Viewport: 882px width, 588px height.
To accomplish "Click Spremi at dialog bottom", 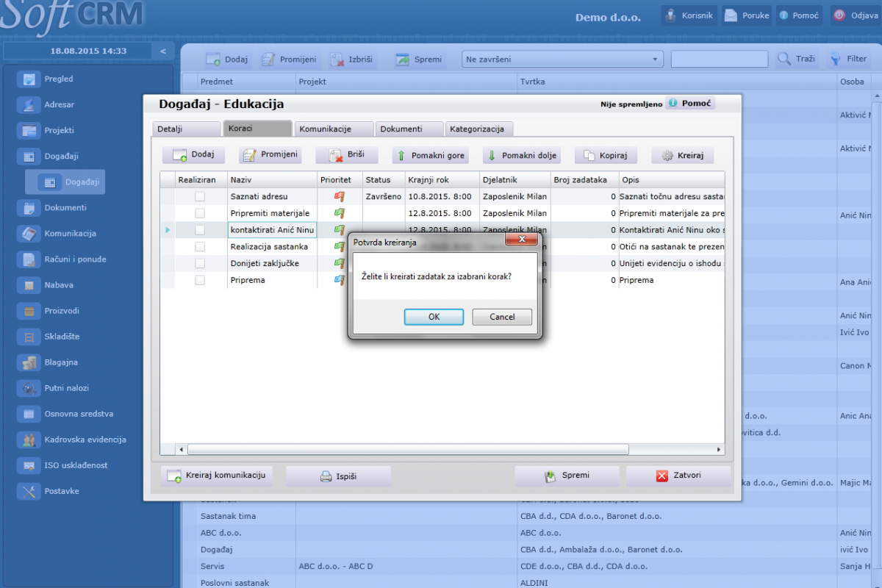I will coord(567,476).
